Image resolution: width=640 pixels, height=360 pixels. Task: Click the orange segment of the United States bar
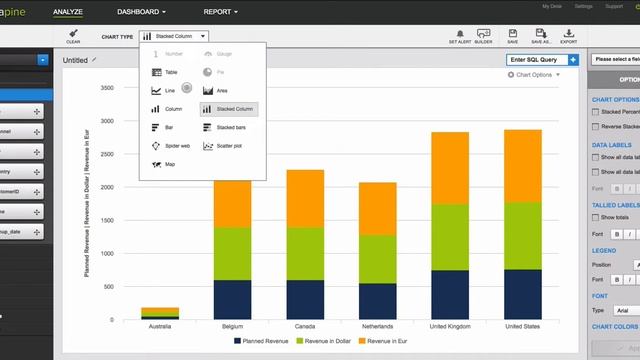point(523,166)
